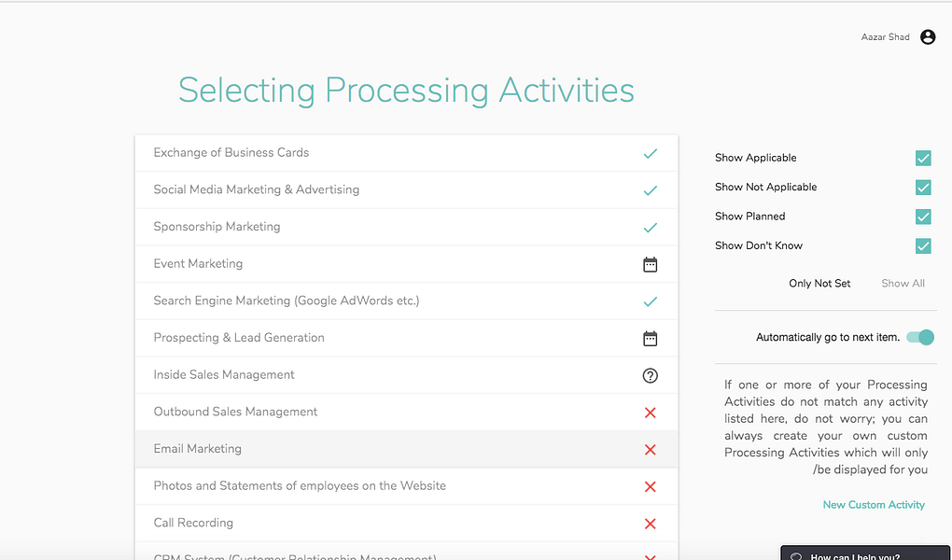This screenshot has height=560, width=952.
Task: Uncheck the Show Applicable checkbox
Action: pos(923,159)
